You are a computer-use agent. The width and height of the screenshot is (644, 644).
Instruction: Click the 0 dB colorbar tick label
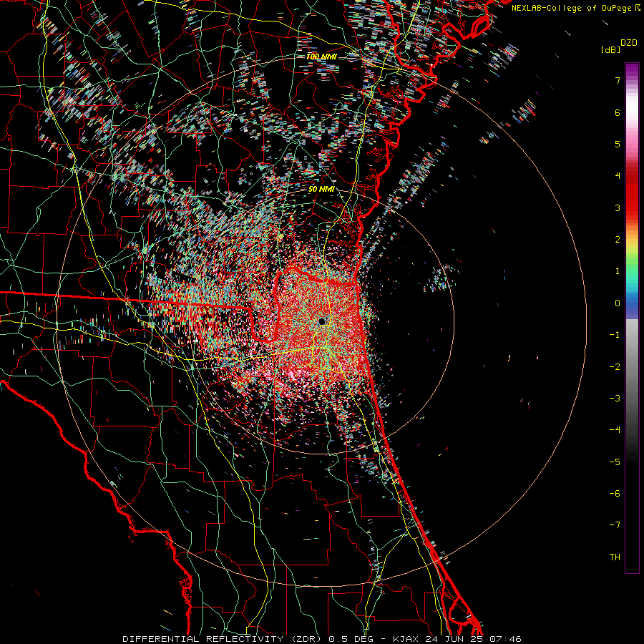coord(618,303)
